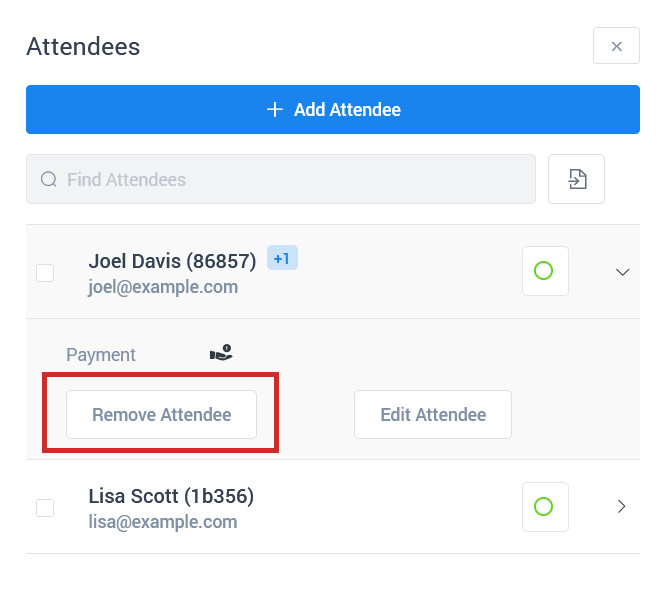This screenshot has width=670, height=604.
Task: Click the plus icon on Add Attendee
Action: click(275, 110)
